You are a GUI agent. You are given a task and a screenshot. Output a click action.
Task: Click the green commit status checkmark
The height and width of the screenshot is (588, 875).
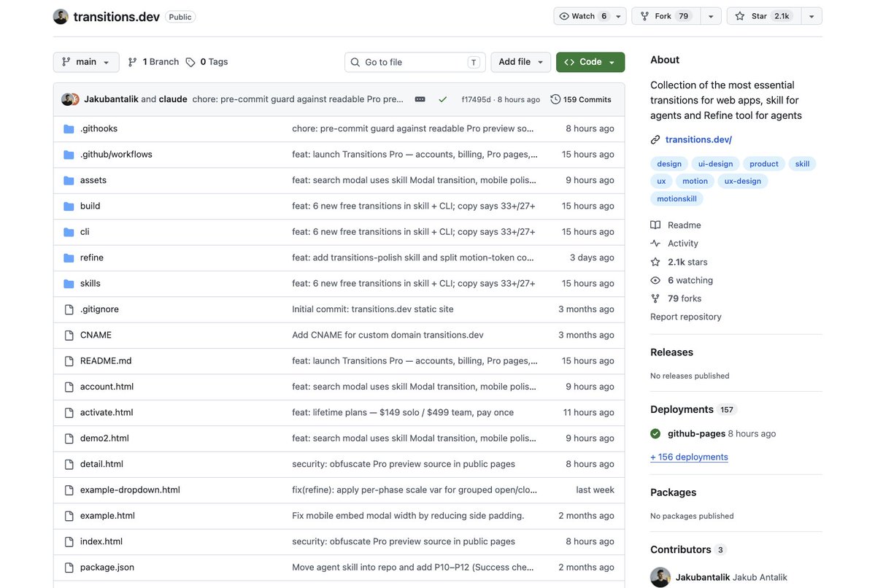(442, 99)
